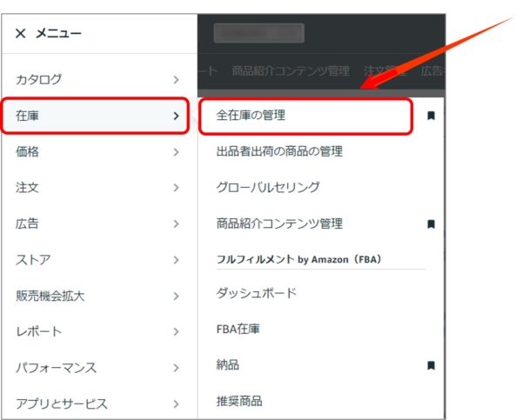522x420 pixels.
Task: Open 出品者出荷の商品の管理
Action: click(x=279, y=151)
